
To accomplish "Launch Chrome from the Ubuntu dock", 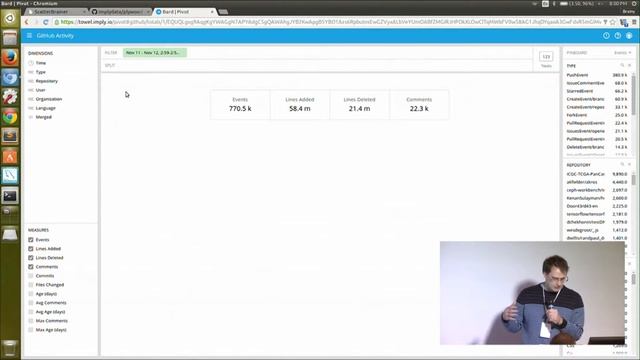I will 10,117.
